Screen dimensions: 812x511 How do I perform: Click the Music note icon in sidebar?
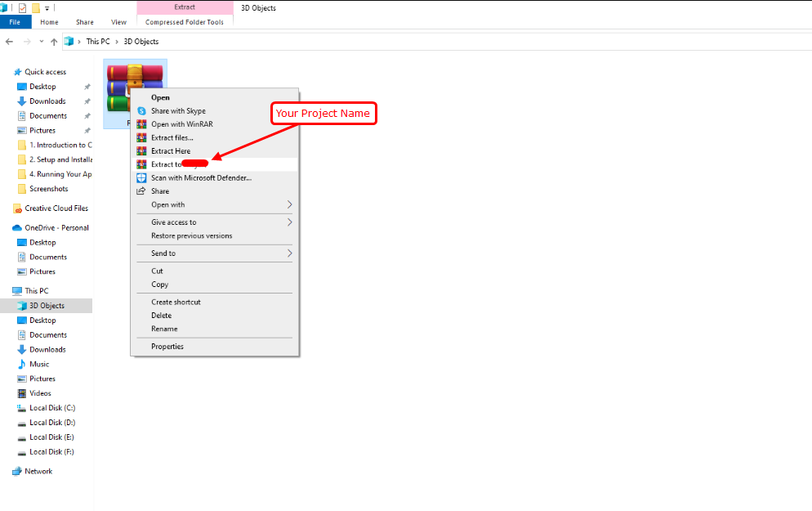(x=22, y=365)
